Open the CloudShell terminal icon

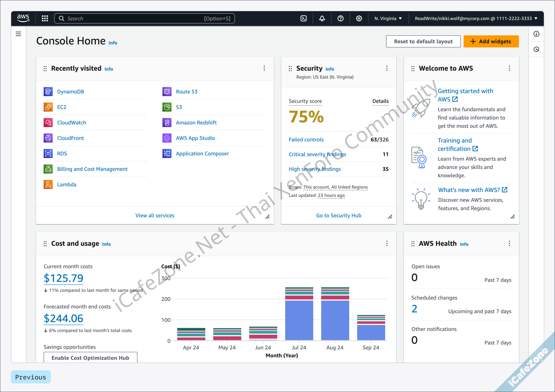(x=304, y=18)
